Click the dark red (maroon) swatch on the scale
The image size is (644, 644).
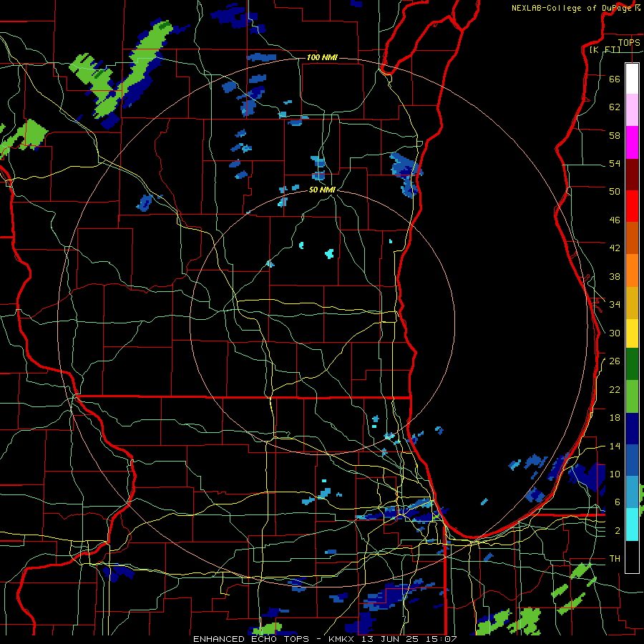[x=632, y=174]
